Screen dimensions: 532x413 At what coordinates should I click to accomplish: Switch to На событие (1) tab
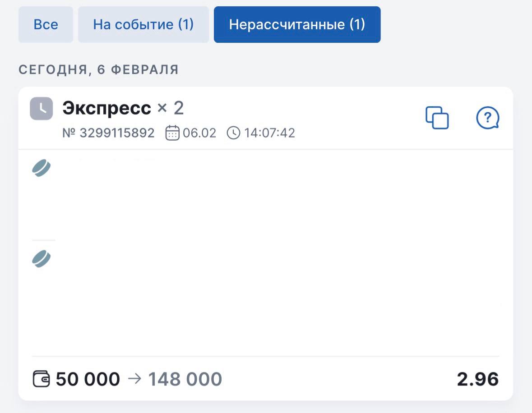click(143, 24)
